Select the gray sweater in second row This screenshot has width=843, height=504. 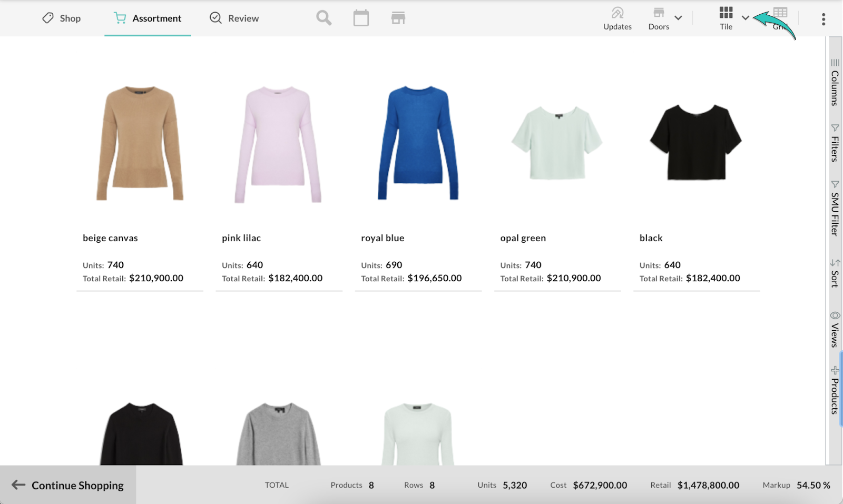coord(279,433)
